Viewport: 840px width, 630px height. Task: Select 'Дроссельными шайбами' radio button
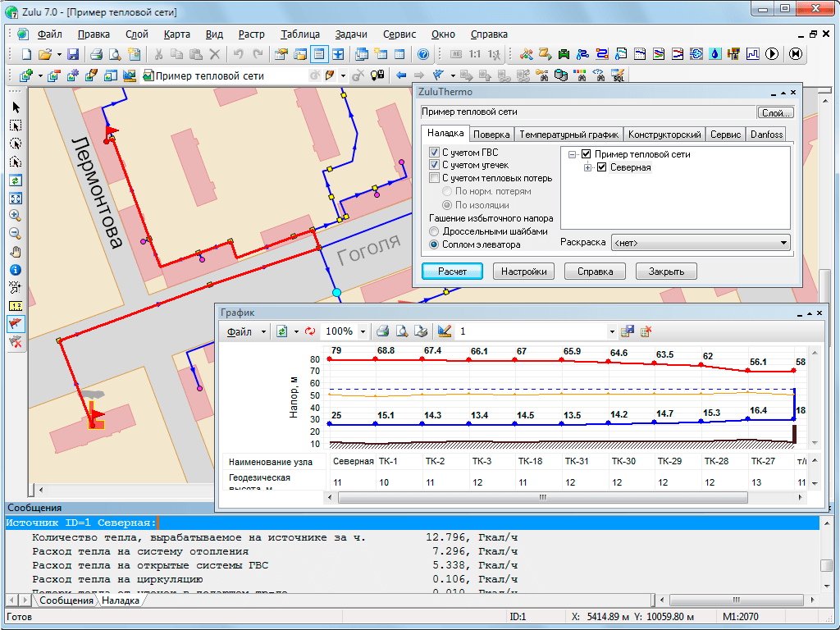(x=434, y=231)
